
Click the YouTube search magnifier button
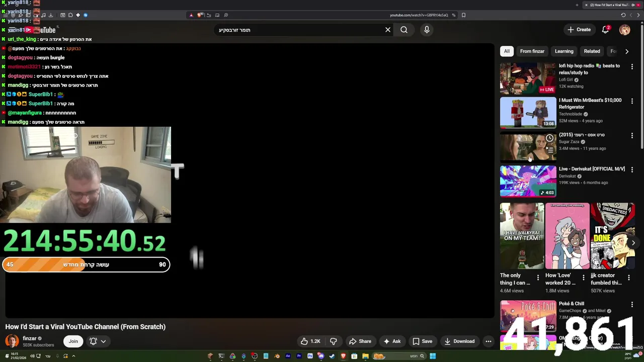[x=404, y=30]
